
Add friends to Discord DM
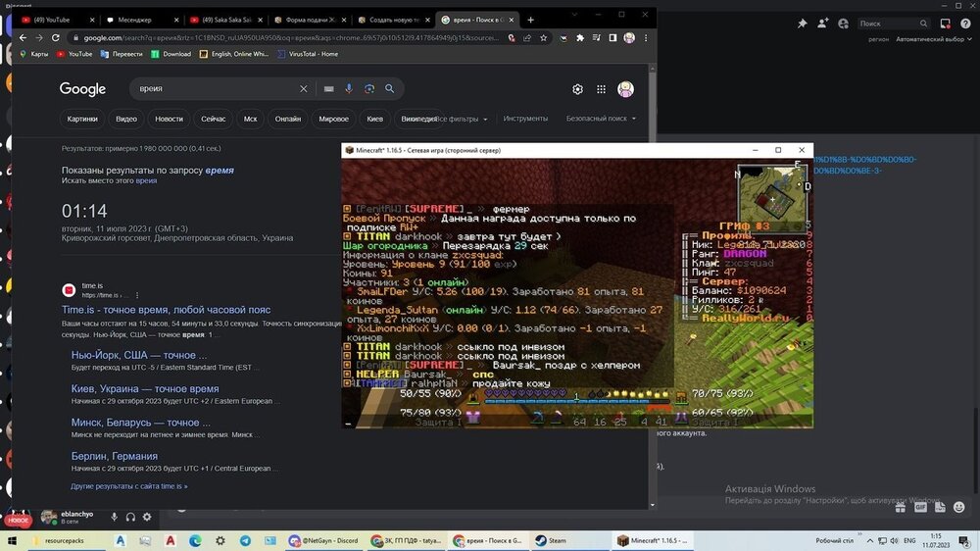click(x=822, y=24)
